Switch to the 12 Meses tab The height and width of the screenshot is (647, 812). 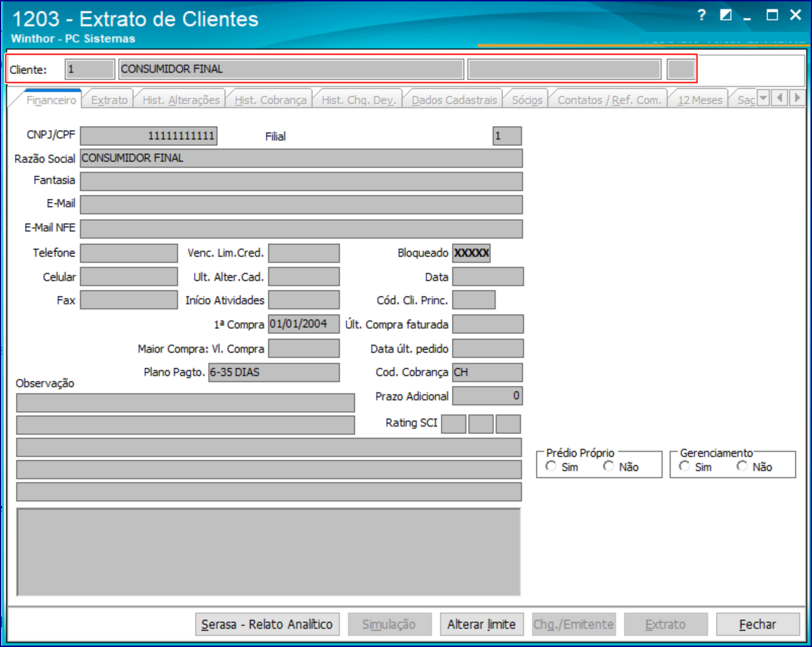point(699,100)
